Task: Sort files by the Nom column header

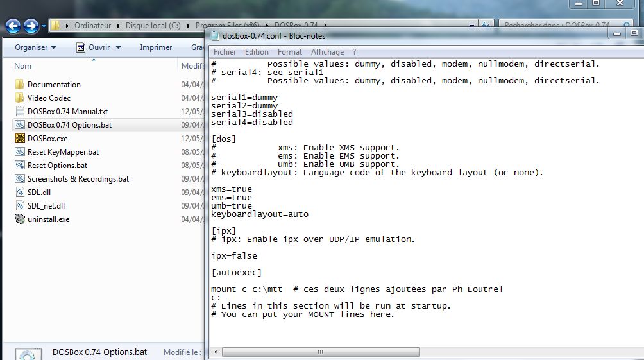Action: tap(23, 66)
